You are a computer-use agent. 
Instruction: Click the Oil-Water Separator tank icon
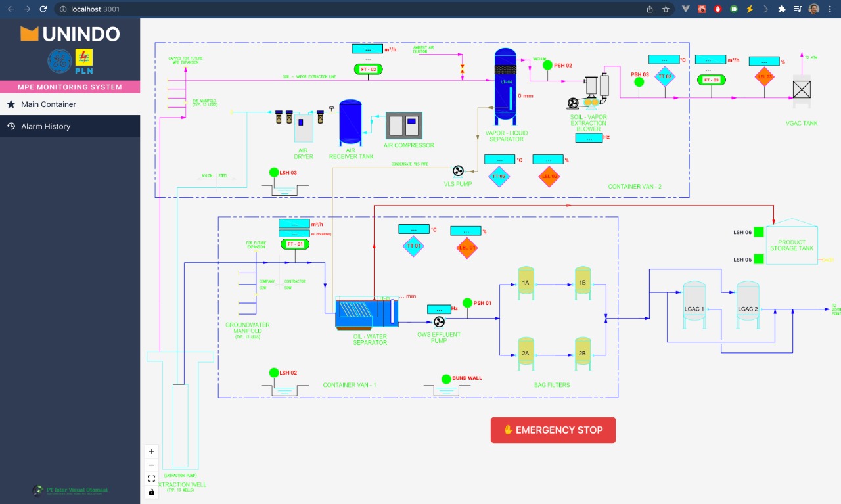364,313
